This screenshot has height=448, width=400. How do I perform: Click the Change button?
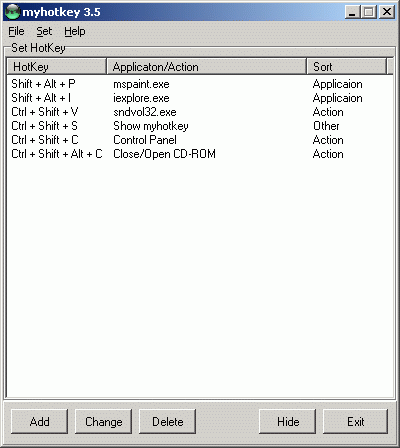(103, 422)
